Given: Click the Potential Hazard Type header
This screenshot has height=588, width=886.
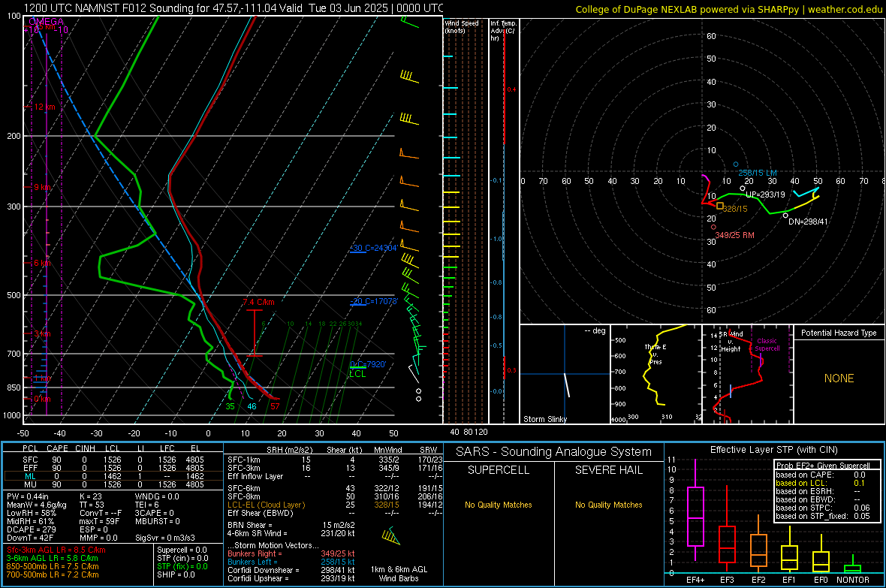Looking at the screenshot, I should [839, 333].
